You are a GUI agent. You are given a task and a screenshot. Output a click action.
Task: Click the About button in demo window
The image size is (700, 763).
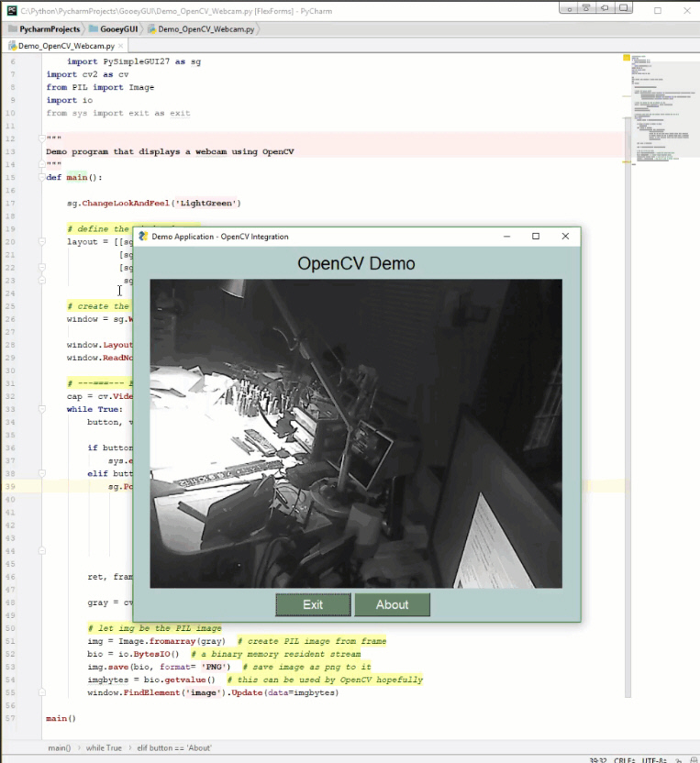[392, 604]
